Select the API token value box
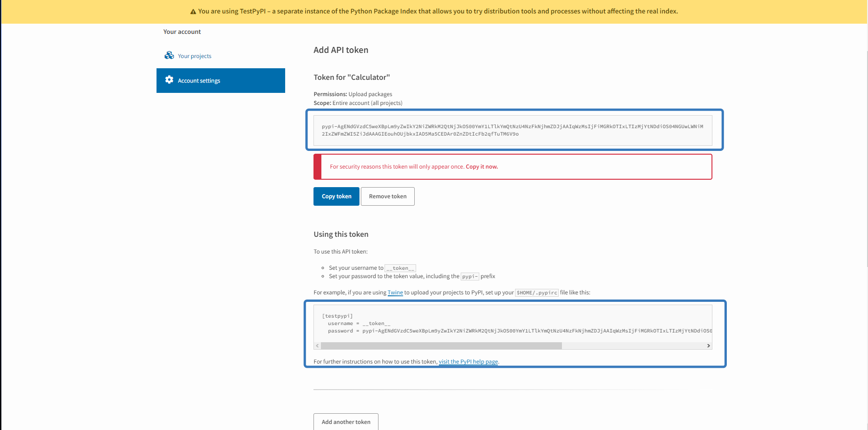 pyautogui.click(x=513, y=130)
